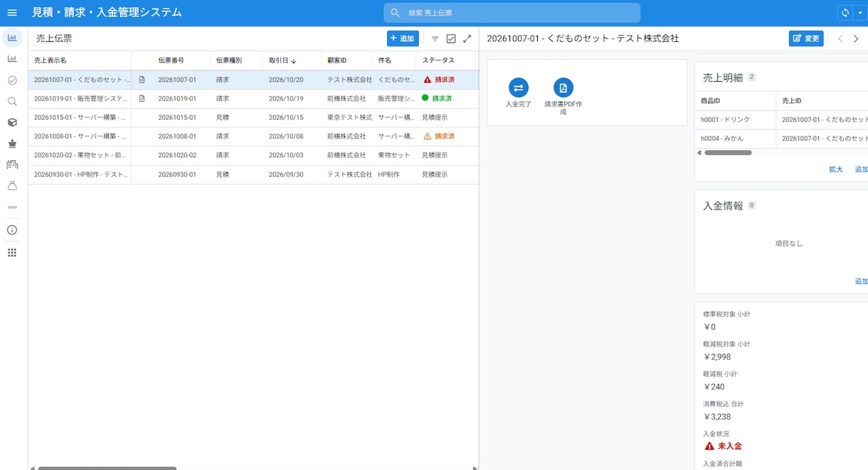Open the hamburger main menu
The image size is (868, 470).
(11, 13)
